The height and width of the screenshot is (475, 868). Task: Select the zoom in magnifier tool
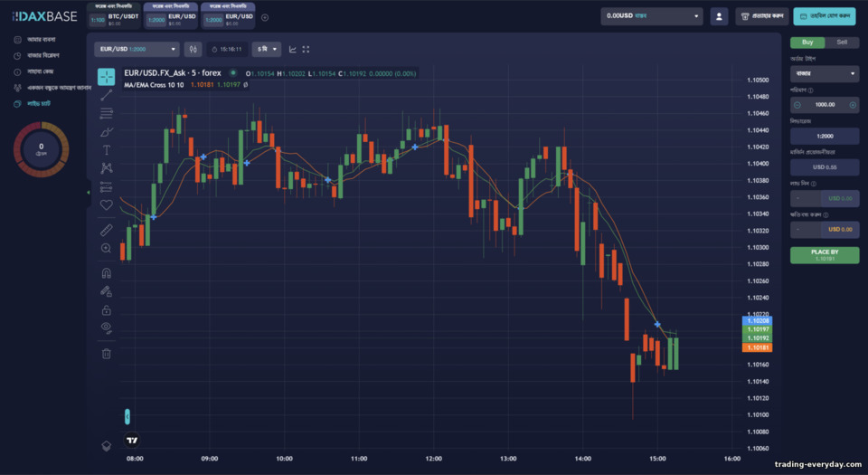click(x=107, y=249)
